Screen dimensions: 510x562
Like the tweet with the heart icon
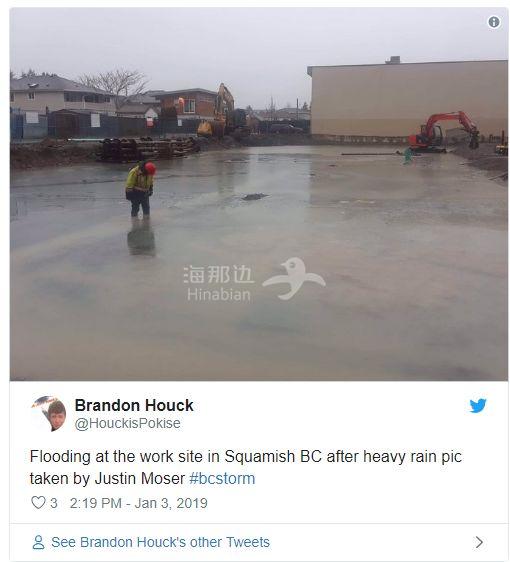coord(38,503)
